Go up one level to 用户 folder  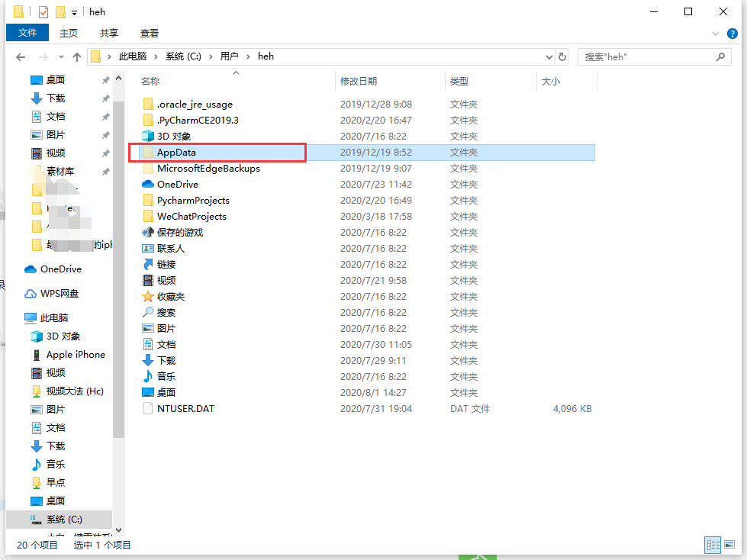coord(77,56)
